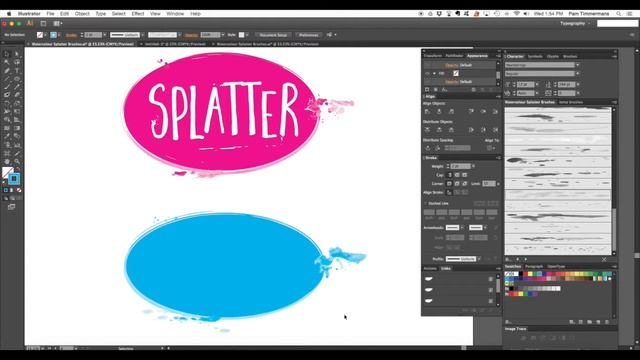Select the Rotate tool
The image size is (640, 360).
[x=7, y=103]
